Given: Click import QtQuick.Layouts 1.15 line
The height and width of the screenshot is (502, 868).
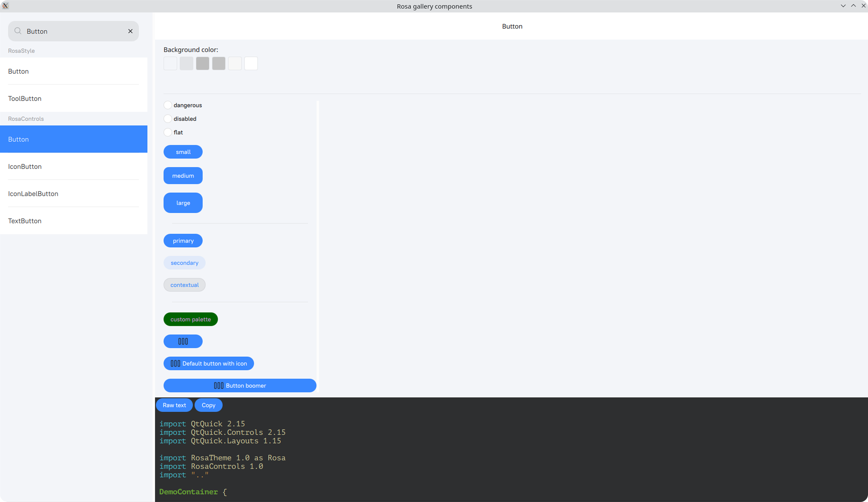Looking at the screenshot, I should tap(220, 441).
